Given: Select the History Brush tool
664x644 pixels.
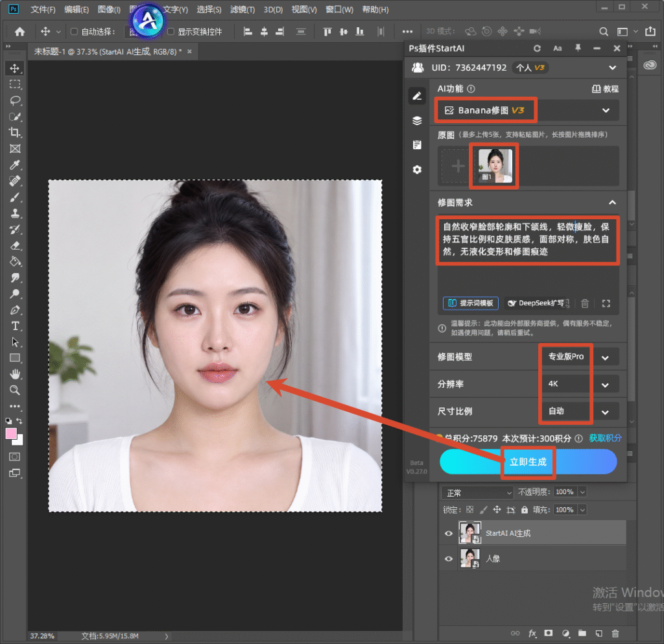Looking at the screenshot, I should pyautogui.click(x=15, y=229).
